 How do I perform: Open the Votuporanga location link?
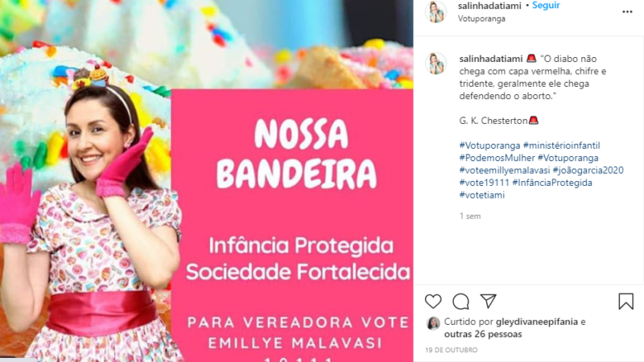click(x=481, y=19)
